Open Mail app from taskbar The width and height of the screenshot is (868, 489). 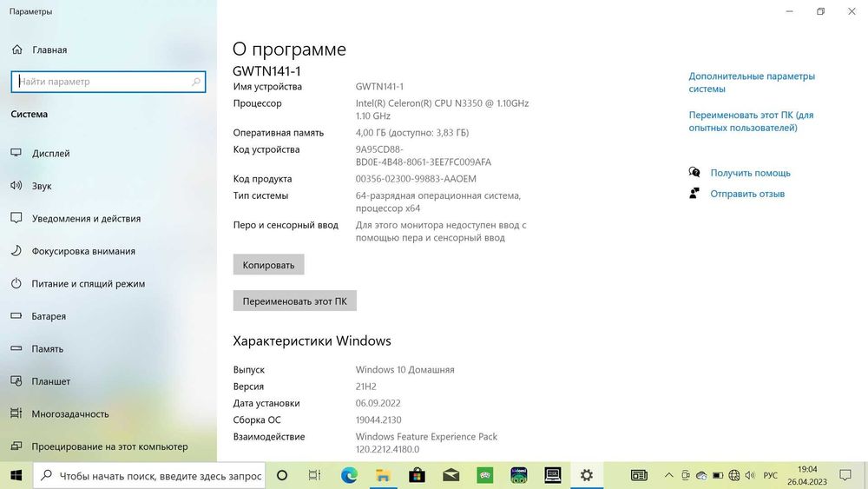click(450, 475)
